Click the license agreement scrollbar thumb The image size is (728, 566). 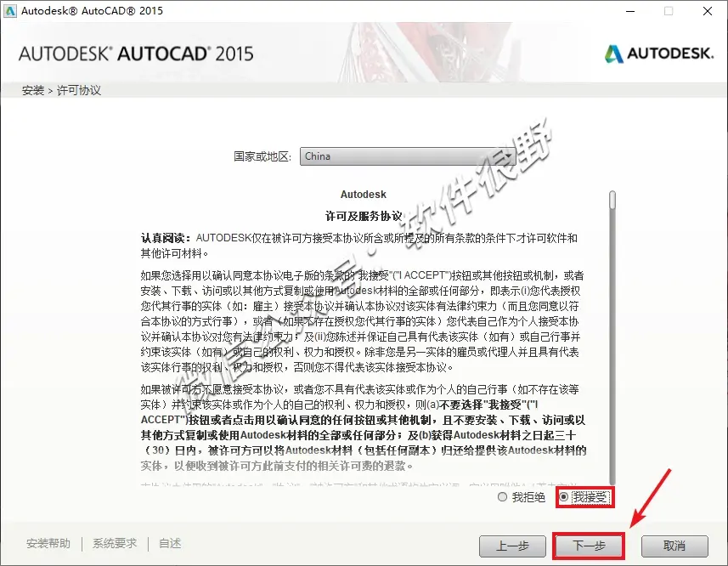tap(612, 200)
